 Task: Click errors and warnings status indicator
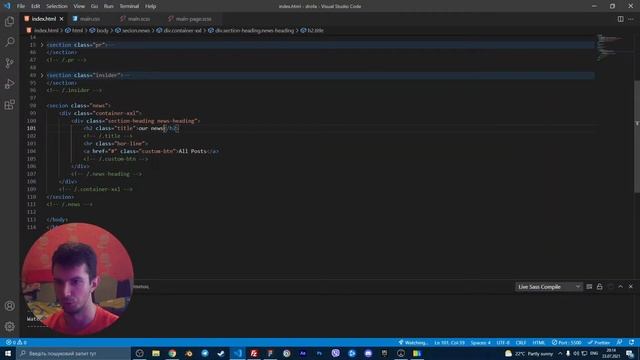point(16,342)
